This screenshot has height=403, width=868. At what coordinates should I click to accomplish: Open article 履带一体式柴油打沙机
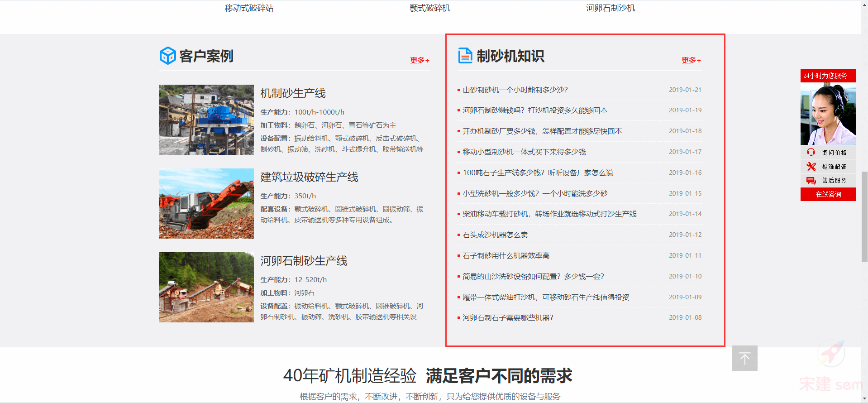tap(546, 297)
